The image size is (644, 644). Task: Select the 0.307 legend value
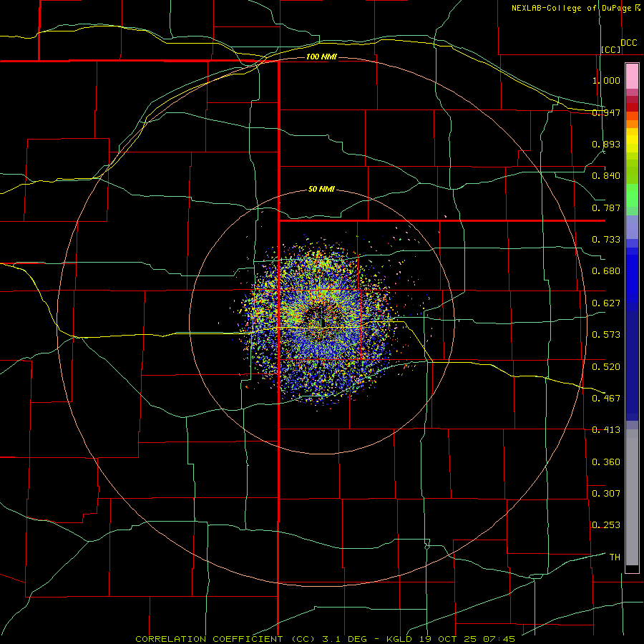click(606, 494)
